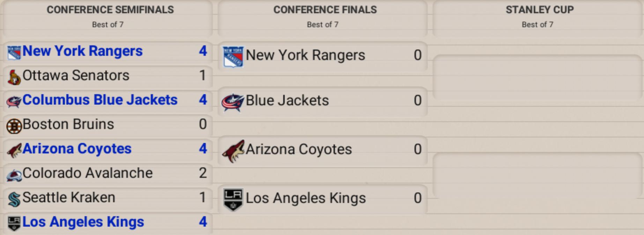The height and width of the screenshot is (235, 644).
Task: Open Los Angeles Kings semifinal winner link
Action: click(83, 222)
